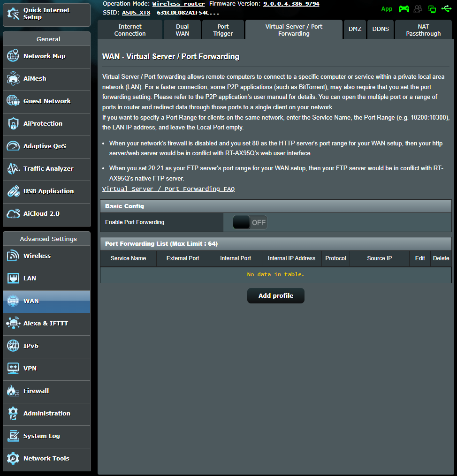Click the Port Forwarding List section header
The image size is (457, 476).
[x=276, y=244]
